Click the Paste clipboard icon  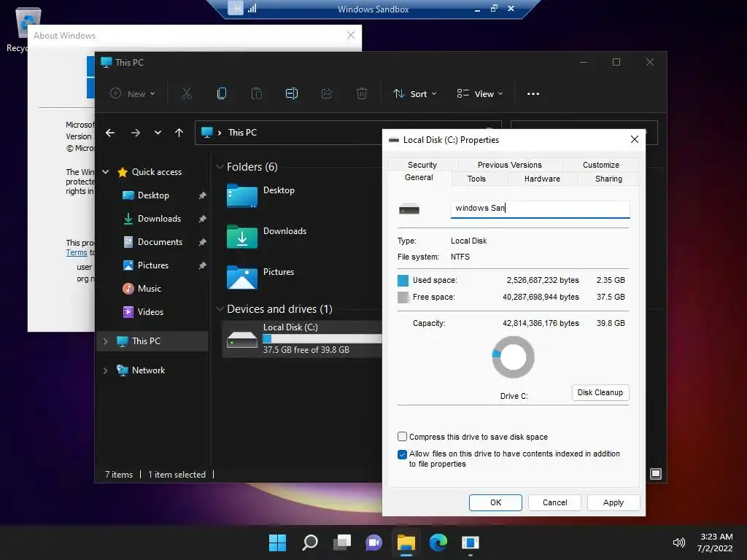click(x=256, y=94)
